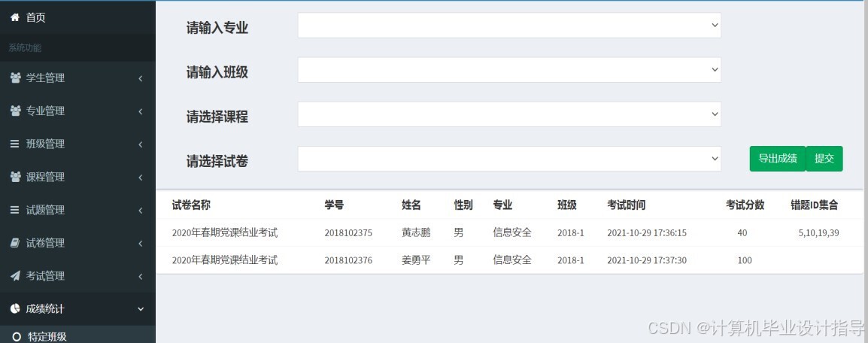This screenshot has height=343, width=868.
Task: Click the 考试分数 column header
Action: click(745, 205)
